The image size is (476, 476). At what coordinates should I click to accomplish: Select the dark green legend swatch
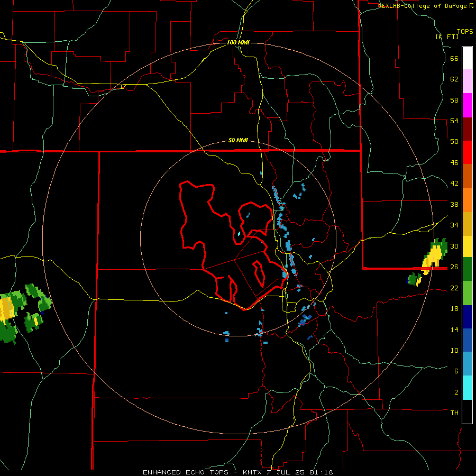[x=467, y=269]
